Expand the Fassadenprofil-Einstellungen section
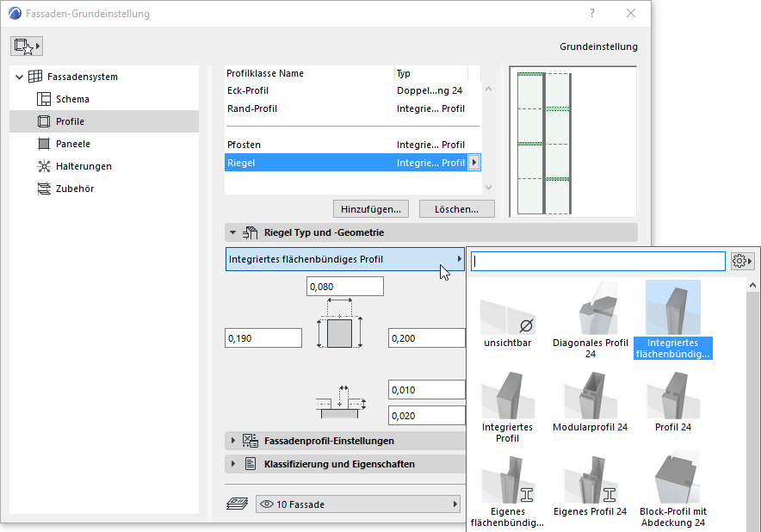 point(233,441)
